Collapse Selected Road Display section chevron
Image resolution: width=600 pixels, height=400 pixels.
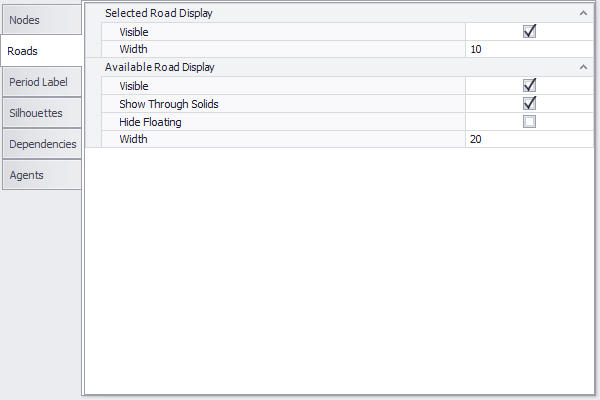pos(582,13)
